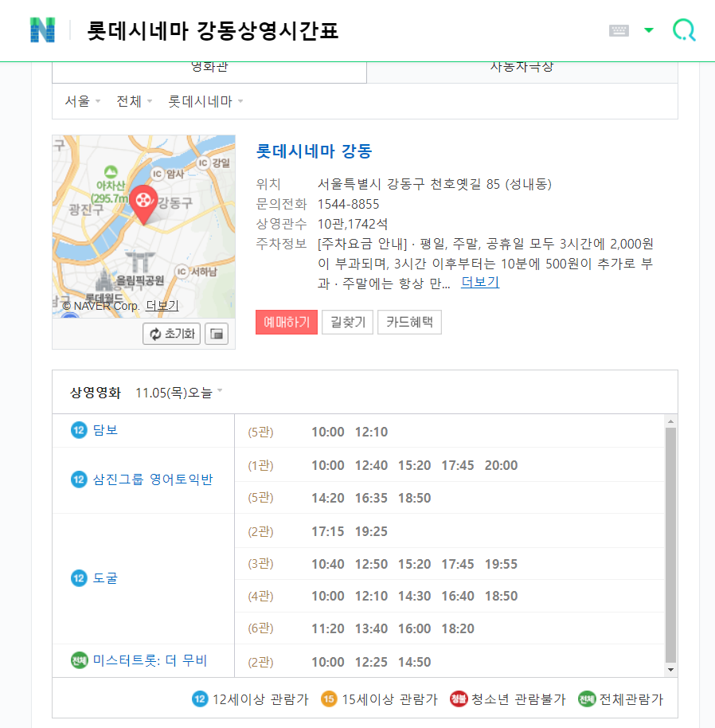715x728 pixels.
Task: Select 담보 12:10 showtime in 5관
Action: (x=371, y=432)
